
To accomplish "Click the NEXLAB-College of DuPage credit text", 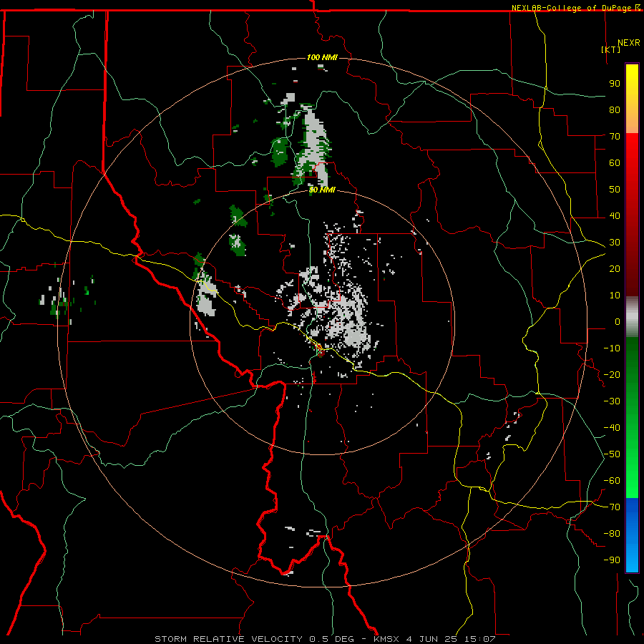I will coord(572,8).
